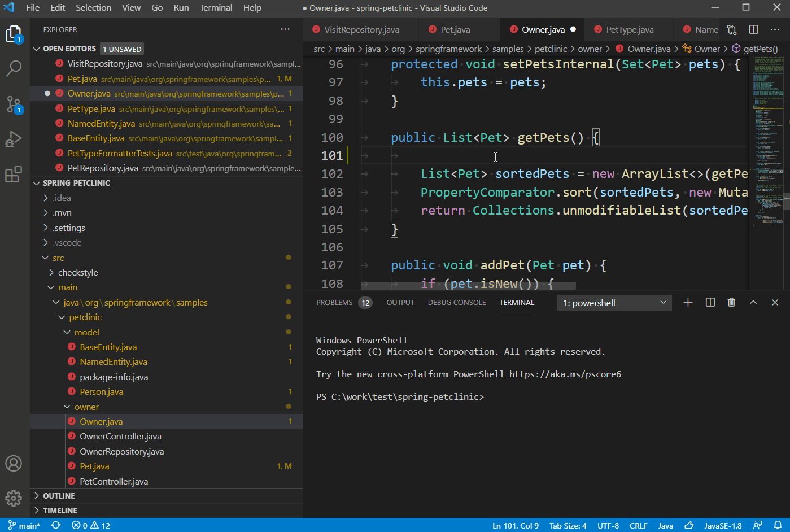Viewport: 790px width, 532px height.
Task: Expand the checkstyle folder
Action: [x=78, y=272]
